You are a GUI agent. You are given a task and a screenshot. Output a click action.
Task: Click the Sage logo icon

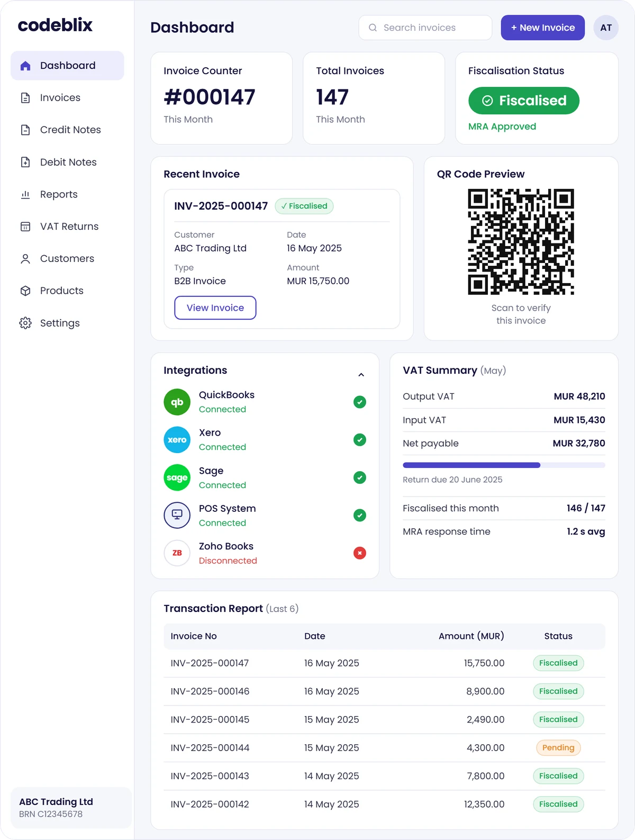point(177,477)
